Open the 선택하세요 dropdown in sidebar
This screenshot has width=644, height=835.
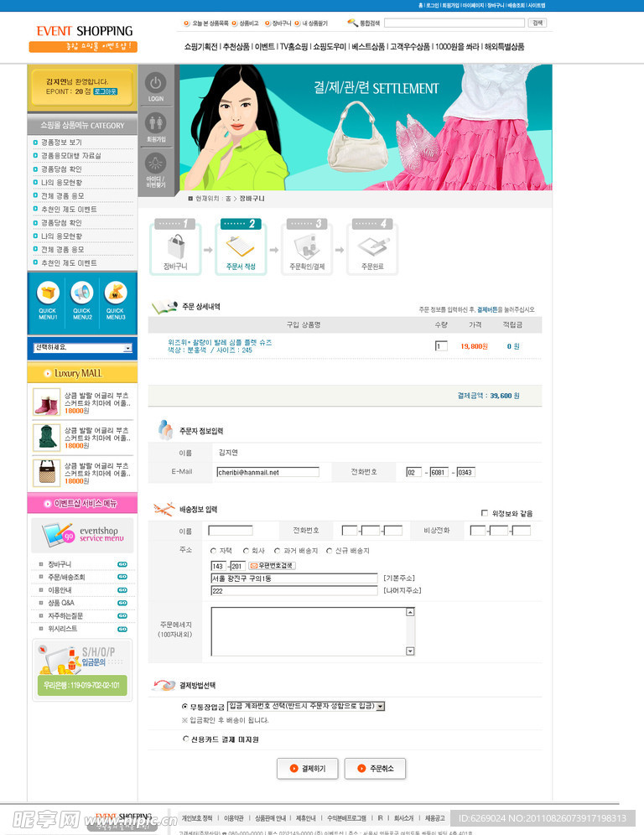click(x=82, y=348)
